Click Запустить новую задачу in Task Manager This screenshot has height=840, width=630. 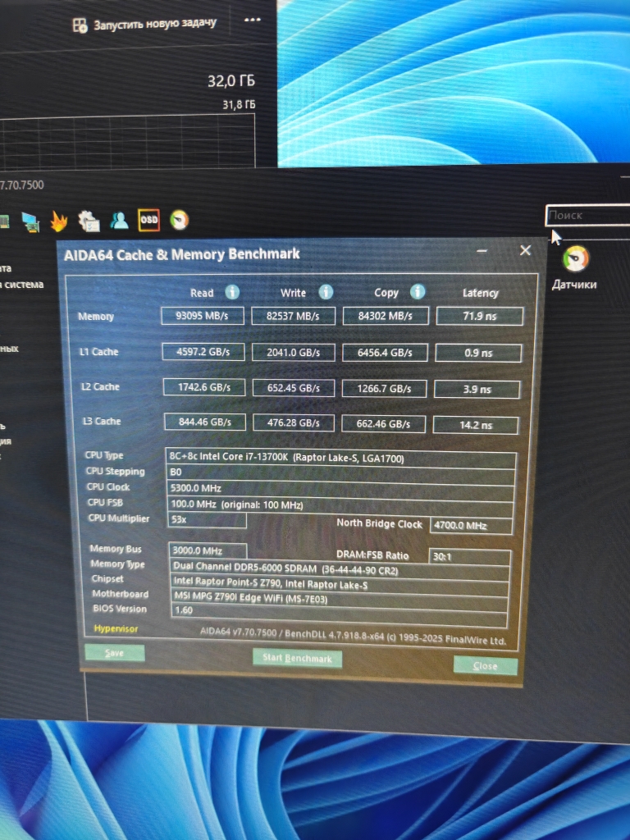(144, 24)
